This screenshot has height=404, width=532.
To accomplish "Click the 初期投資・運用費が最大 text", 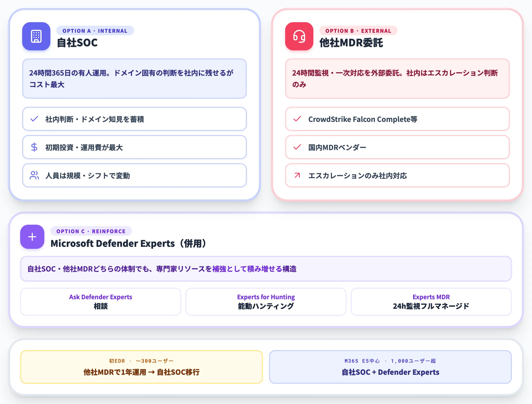I will click(x=84, y=147).
